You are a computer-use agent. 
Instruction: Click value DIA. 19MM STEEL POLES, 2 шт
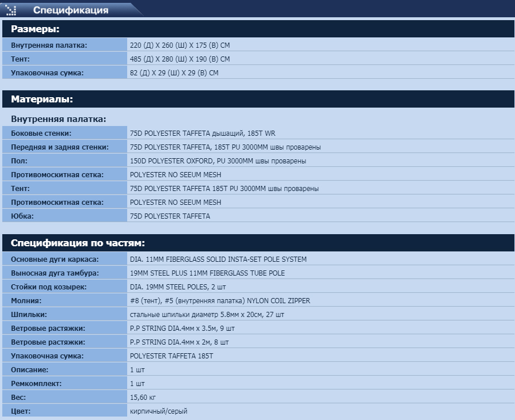(x=178, y=287)
